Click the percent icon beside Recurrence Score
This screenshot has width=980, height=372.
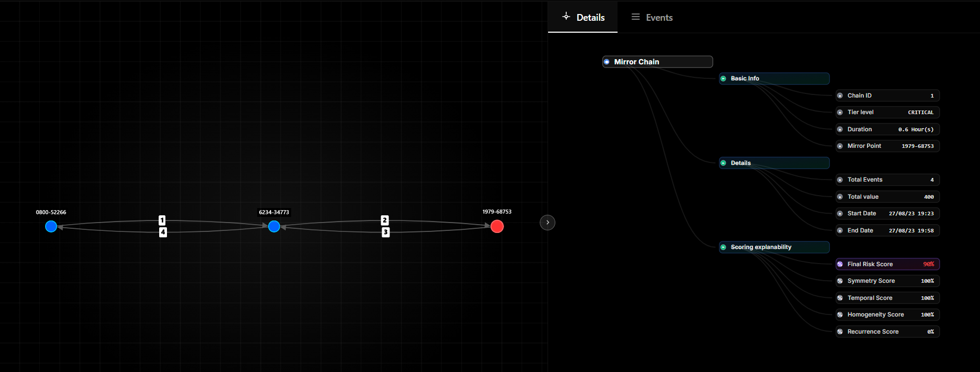840,332
